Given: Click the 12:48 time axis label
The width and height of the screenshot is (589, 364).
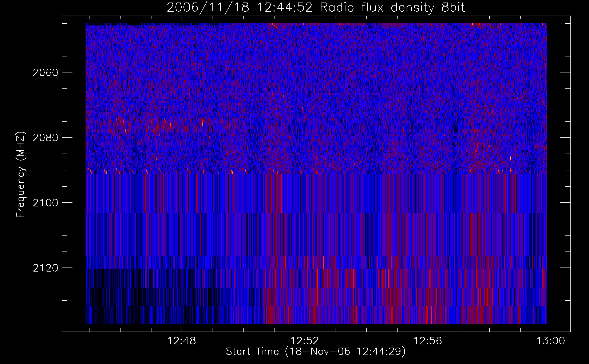Looking at the screenshot, I should (181, 341).
